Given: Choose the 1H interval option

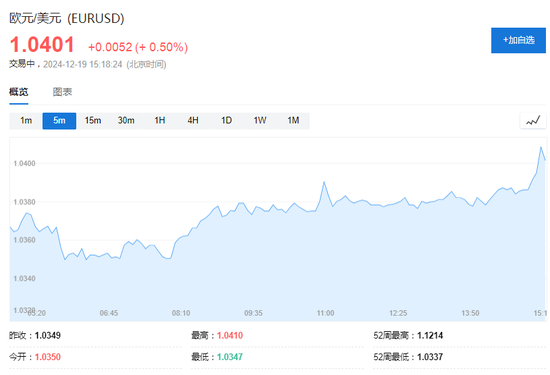Looking at the screenshot, I should click(160, 121).
